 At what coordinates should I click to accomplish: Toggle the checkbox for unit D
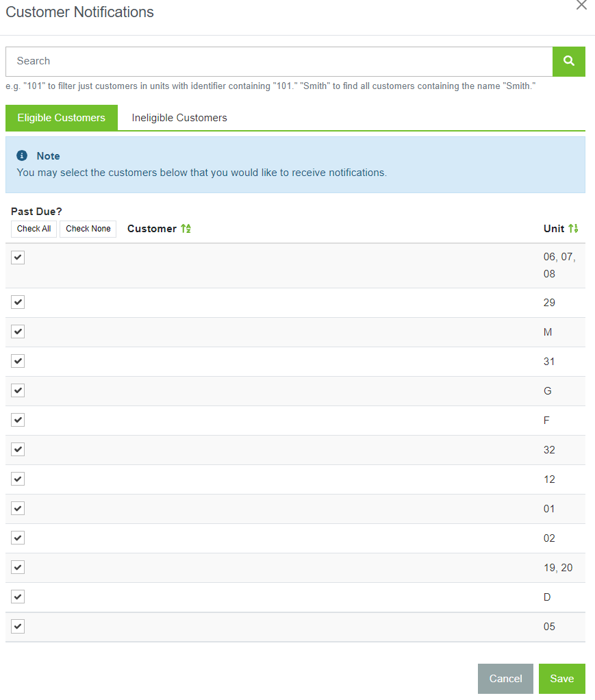pos(18,597)
